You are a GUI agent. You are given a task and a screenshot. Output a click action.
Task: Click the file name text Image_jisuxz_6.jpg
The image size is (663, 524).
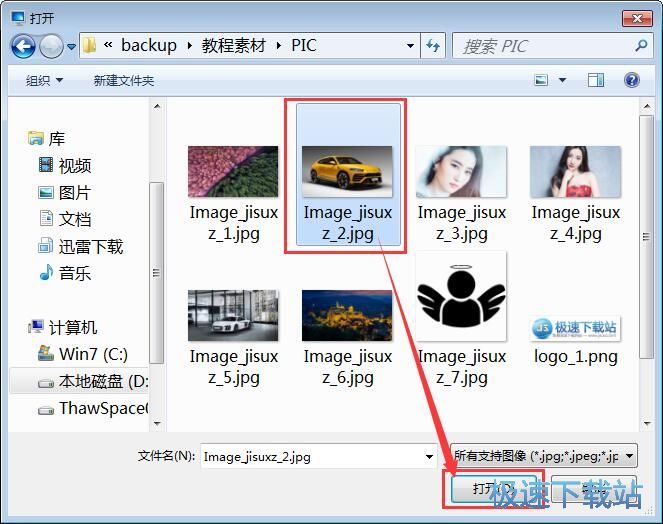[348, 367]
